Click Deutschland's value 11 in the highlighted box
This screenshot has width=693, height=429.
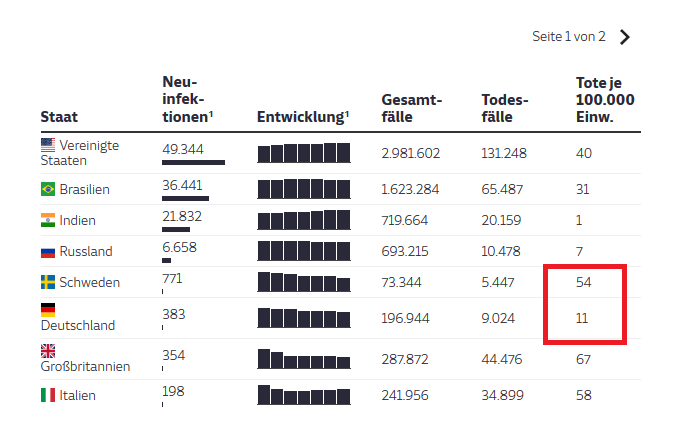[x=582, y=319]
